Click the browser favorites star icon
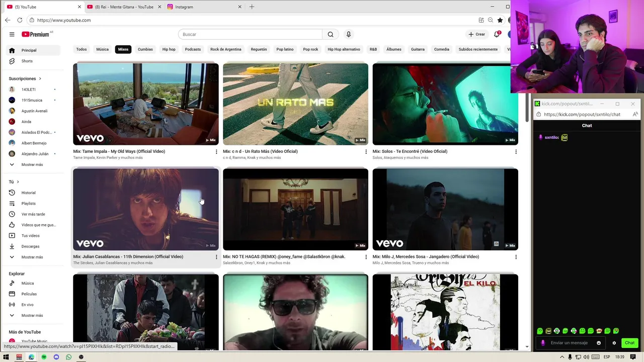This screenshot has width=644, height=362. (x=500, y=20)
